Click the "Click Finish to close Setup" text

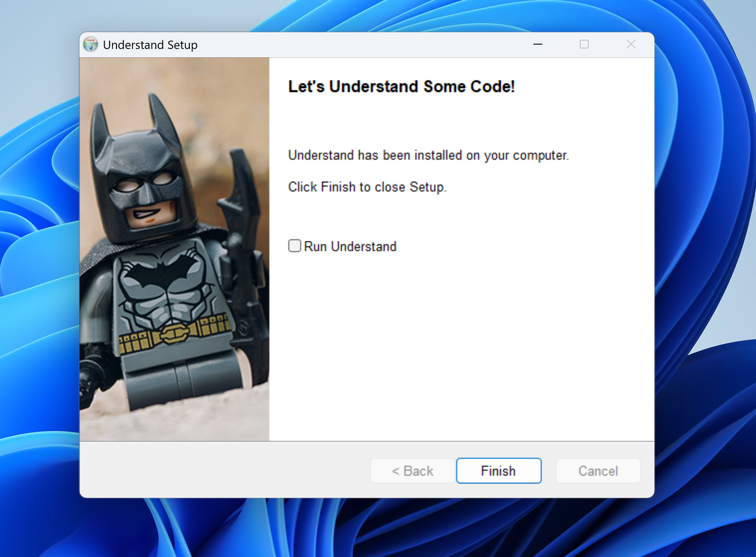367,187
